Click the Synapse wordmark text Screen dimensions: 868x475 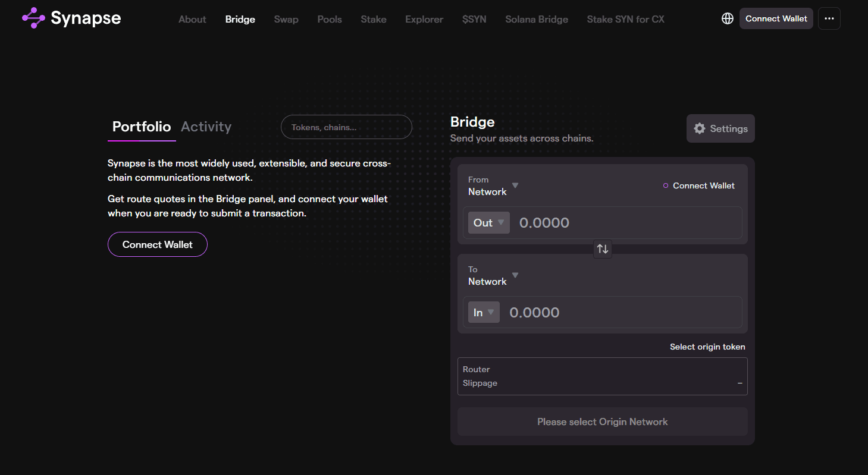pos(86,18)
